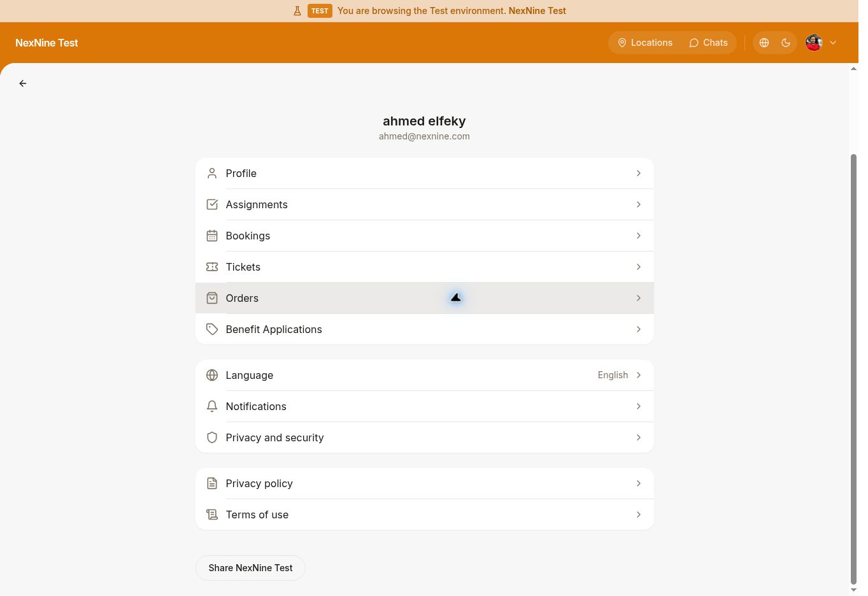Open Terms of use via its chevron
The height and width of the screenshot is (596, 868).
639,514
